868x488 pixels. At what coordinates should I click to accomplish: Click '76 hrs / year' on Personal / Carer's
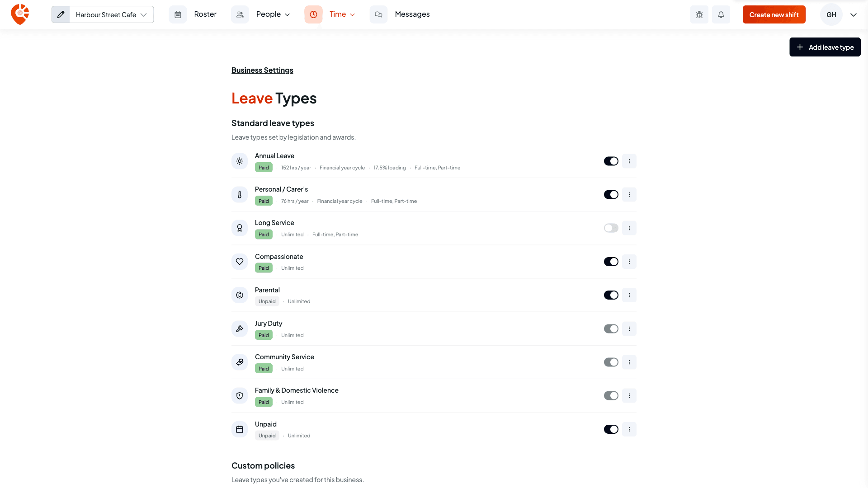click(x=295, y=201)
